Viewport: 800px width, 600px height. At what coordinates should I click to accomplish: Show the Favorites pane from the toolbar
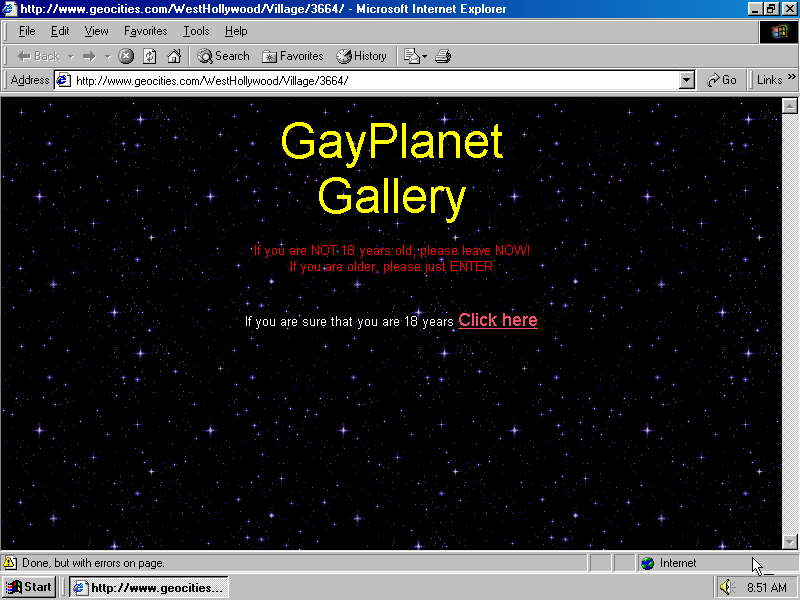pos(292,56)
